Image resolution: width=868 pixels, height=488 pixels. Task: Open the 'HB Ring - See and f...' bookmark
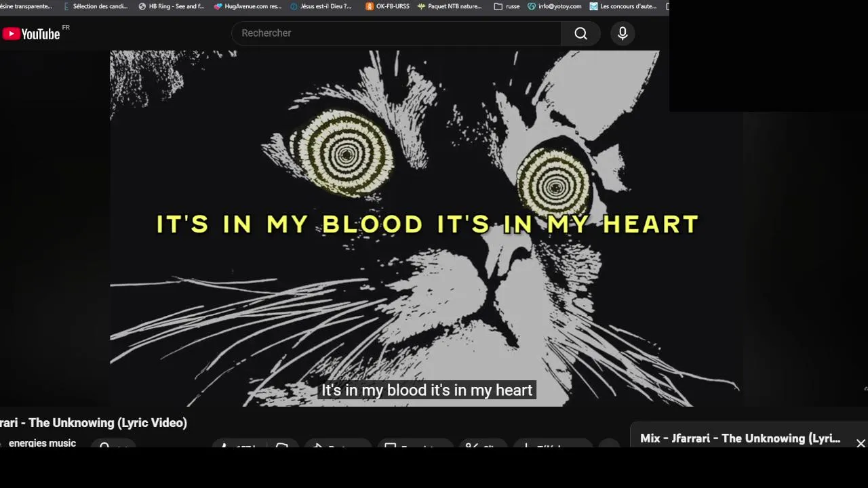coord(171,6)
